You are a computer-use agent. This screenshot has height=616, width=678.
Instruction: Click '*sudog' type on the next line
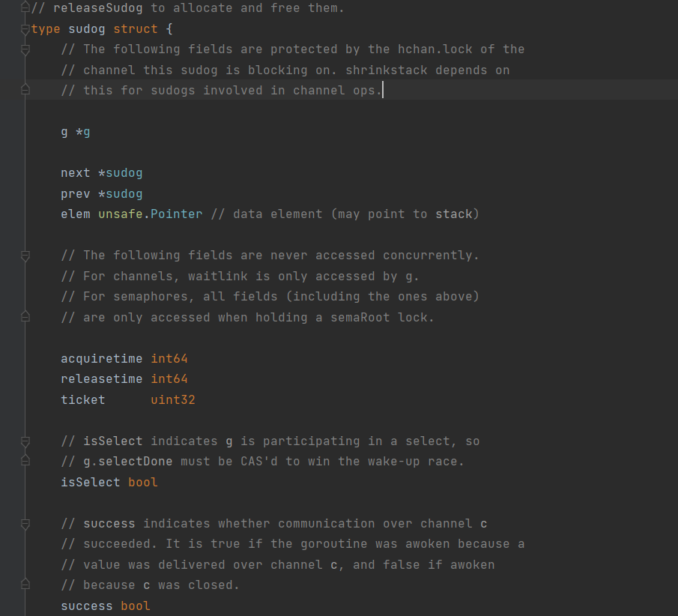[x=120, y=173]
